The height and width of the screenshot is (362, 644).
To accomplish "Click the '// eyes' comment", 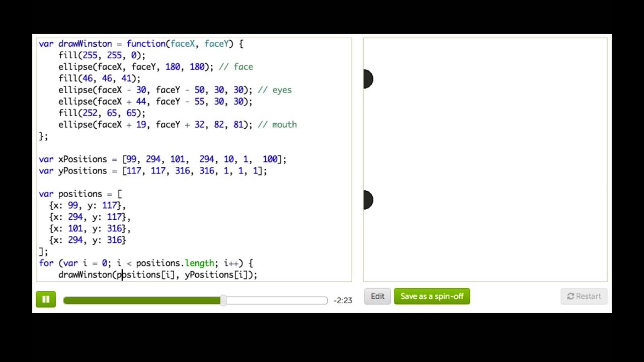I will pos(275,90).
